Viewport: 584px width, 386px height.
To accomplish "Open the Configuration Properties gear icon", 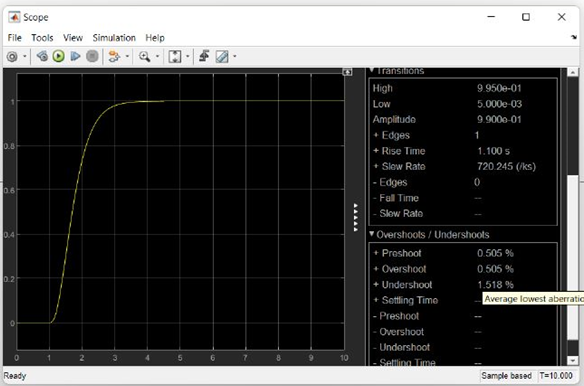I will click(x=12, y=57).
